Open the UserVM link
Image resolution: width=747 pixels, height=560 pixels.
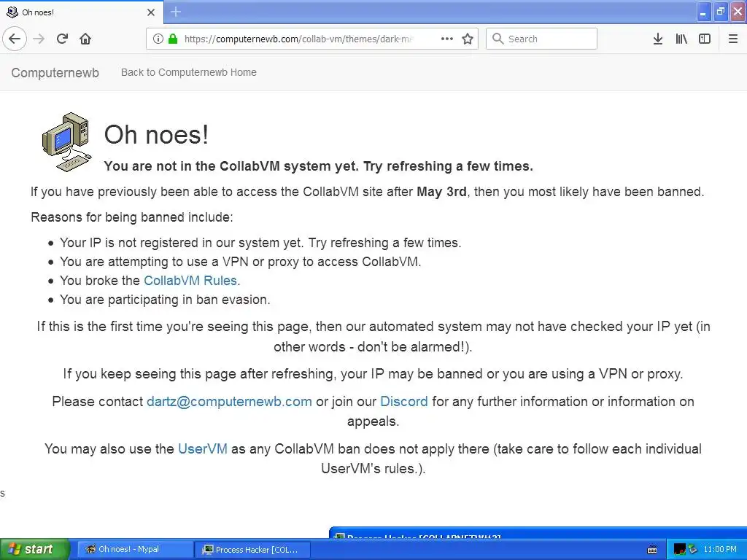pos(203,448)
